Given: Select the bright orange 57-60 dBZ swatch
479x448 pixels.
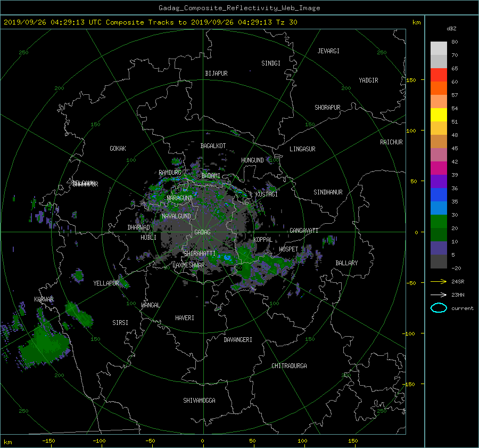Looking at the screenshot, I should (439, 88).
